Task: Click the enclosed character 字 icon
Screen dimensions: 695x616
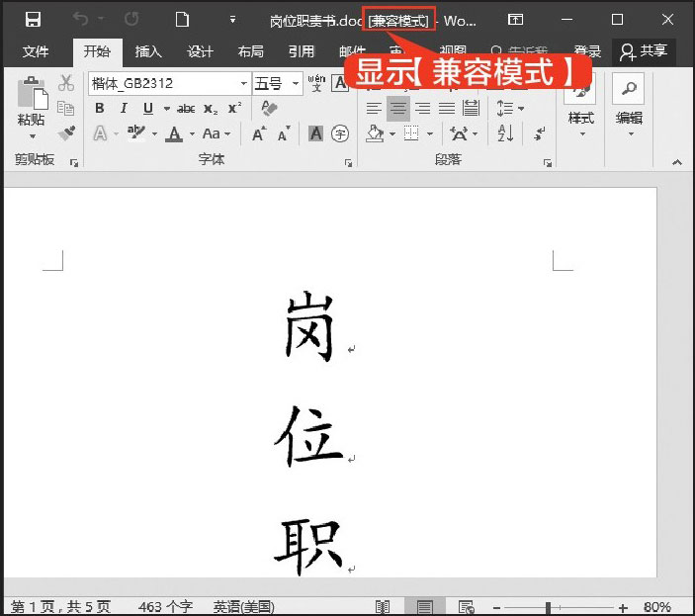Action: tap(340, 133)
